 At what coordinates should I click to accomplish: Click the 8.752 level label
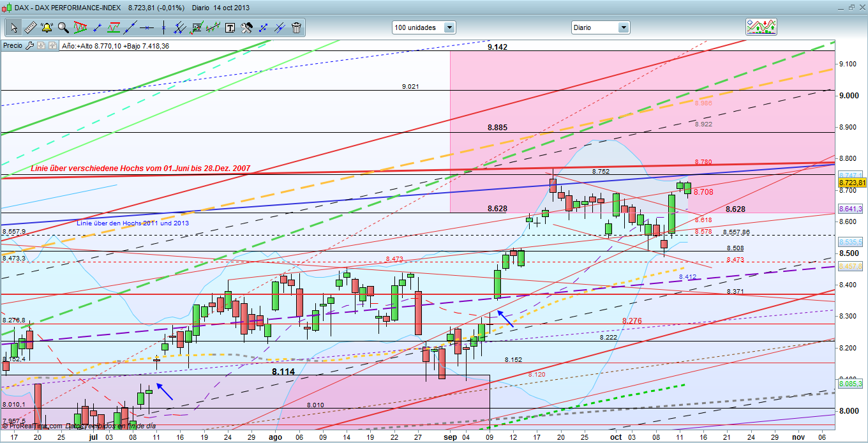[601, 172]
